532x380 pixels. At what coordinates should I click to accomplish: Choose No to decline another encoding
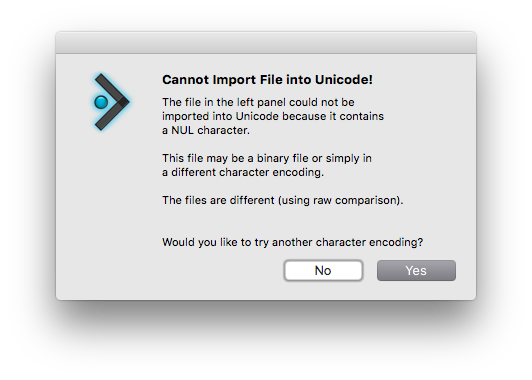tap(323, 270)
